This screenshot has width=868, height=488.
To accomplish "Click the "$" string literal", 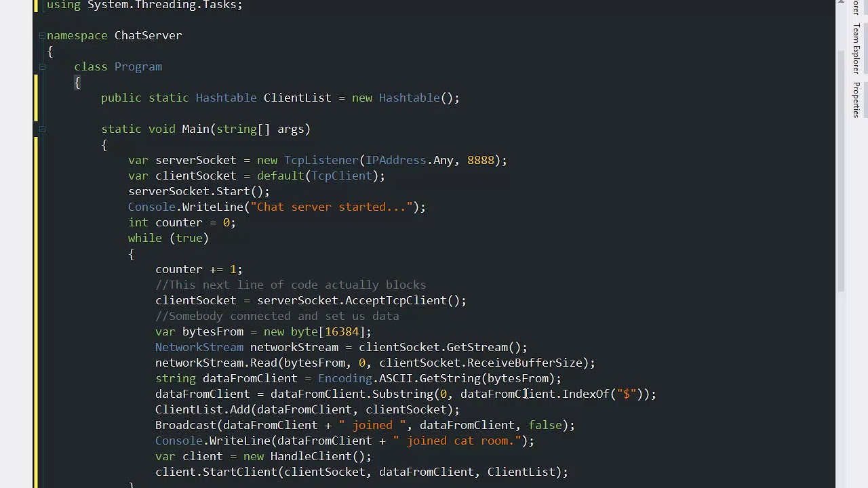I will [626, 394].
